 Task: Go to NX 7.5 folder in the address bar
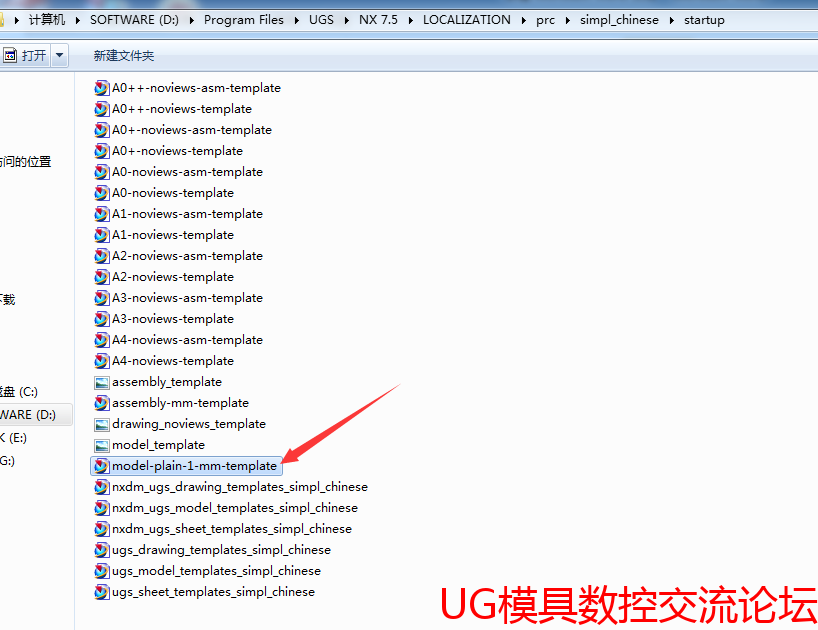pos(378,20)
